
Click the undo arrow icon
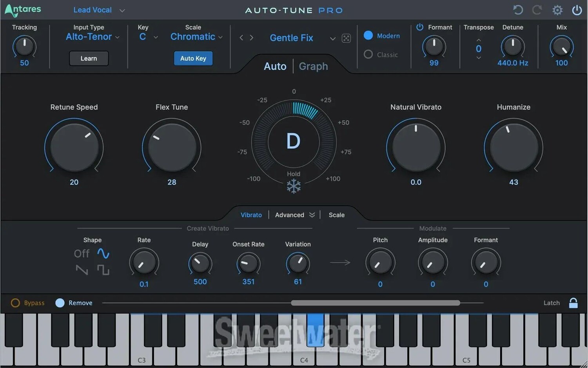[518, 10]
